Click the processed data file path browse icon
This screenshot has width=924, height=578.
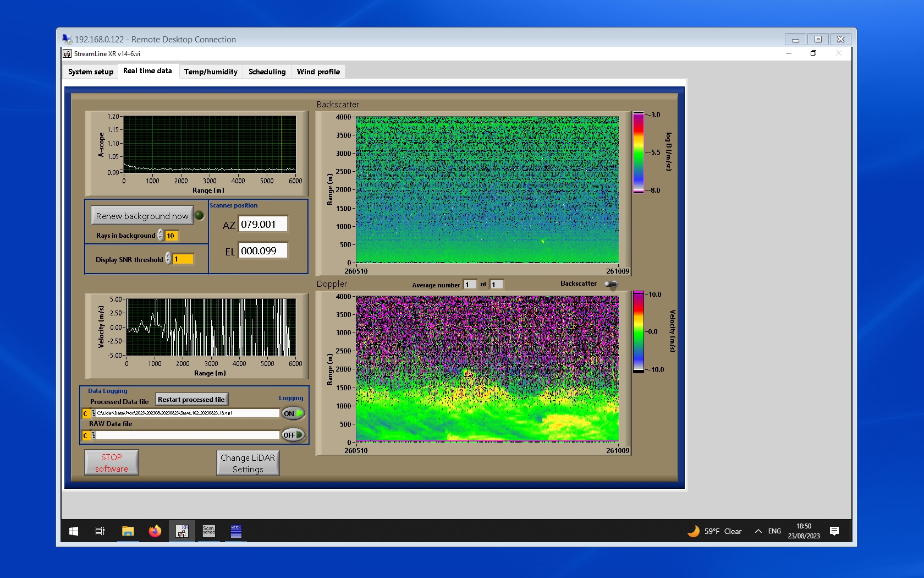coord(94,413)
